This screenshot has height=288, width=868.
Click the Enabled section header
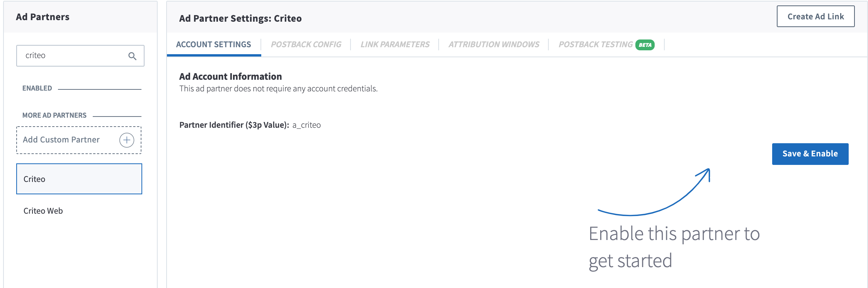click(37, 88)
